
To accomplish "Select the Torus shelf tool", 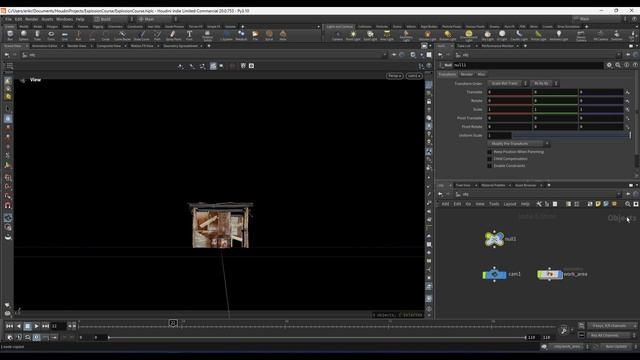I will [x=51, y=36].
